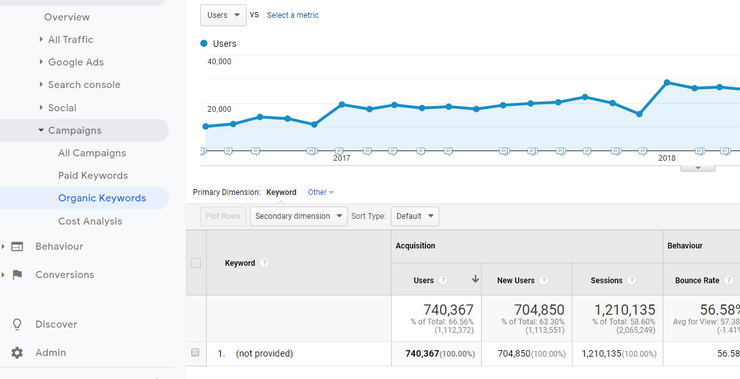Click help icon next to Keyword header

click(x=264, y=263)
